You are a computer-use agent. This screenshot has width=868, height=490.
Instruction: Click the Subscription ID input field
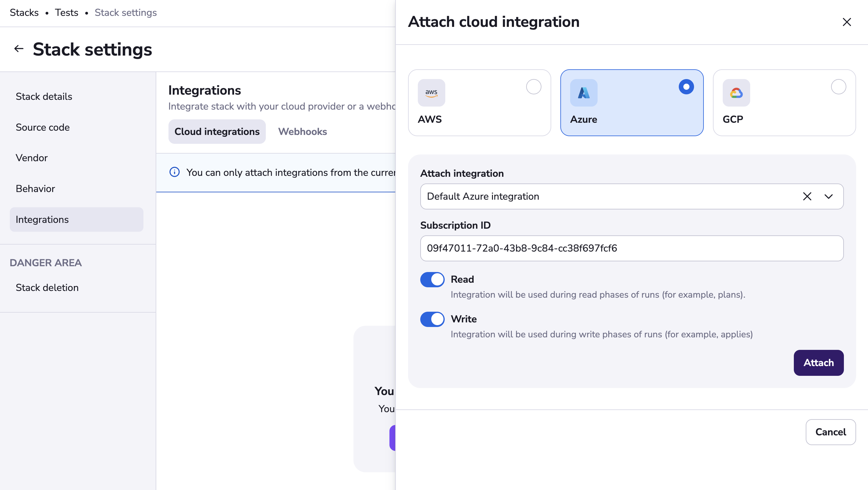pyautogui.click(x=632, y=249)
